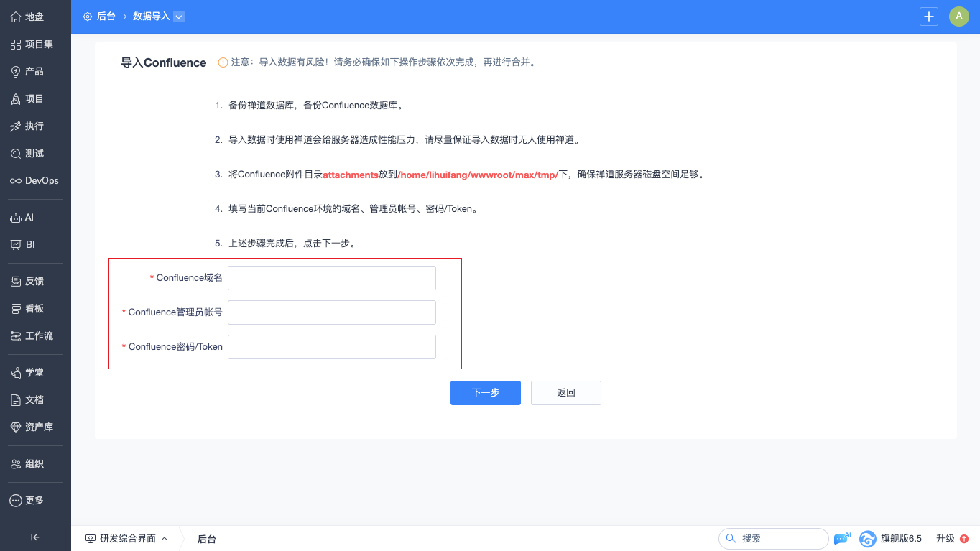Image resolution: width=980 pixels, height=551 pixels.
Task: Open 文档 document icon
Action: [x=16, y=399]
